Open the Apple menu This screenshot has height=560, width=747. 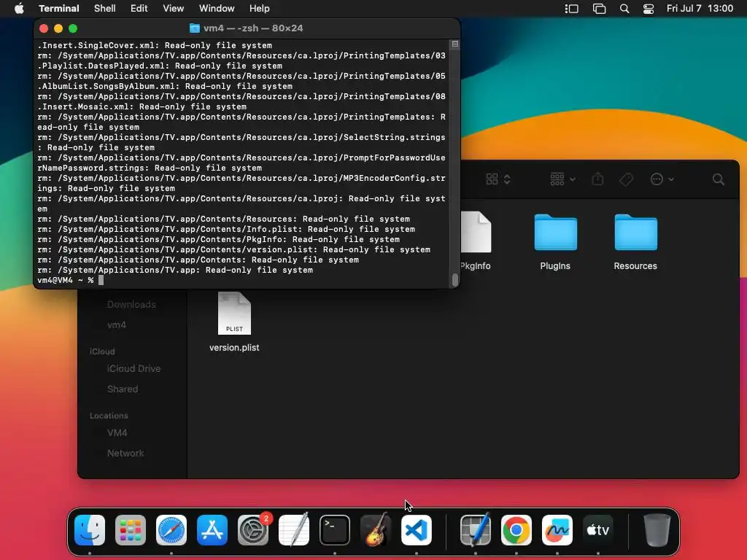[x=19, y=9]
